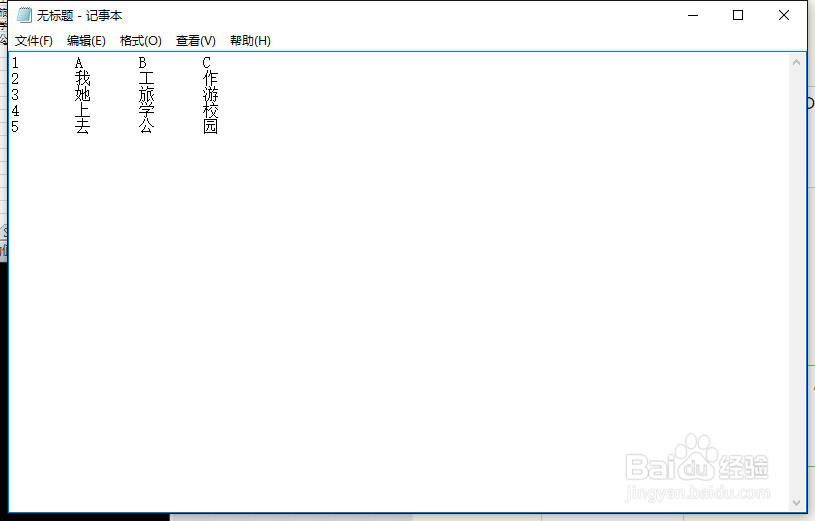This screenshot has width=815, height=521.
Task: Click the scrollbar down arrow
Action: [x=796, y=503]
